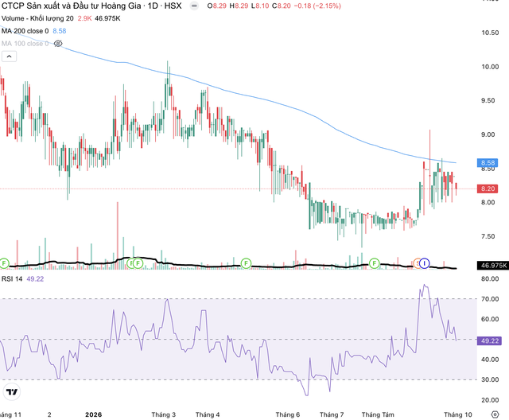Open the green F marker near Tháng Tám
The image size is (509, 420).
pos(375,263)
